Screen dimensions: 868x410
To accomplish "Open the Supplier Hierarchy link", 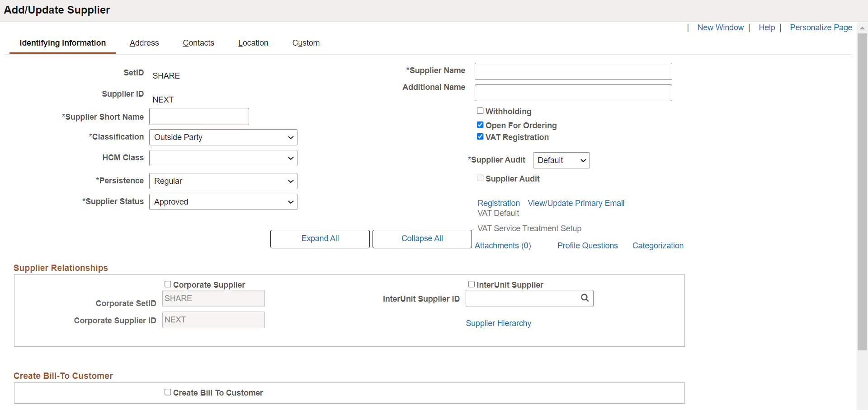I will (x=499, y=323).
